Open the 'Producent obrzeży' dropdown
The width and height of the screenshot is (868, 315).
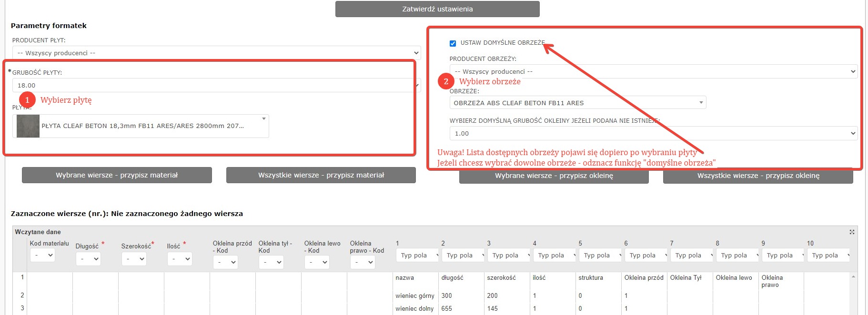653,71
